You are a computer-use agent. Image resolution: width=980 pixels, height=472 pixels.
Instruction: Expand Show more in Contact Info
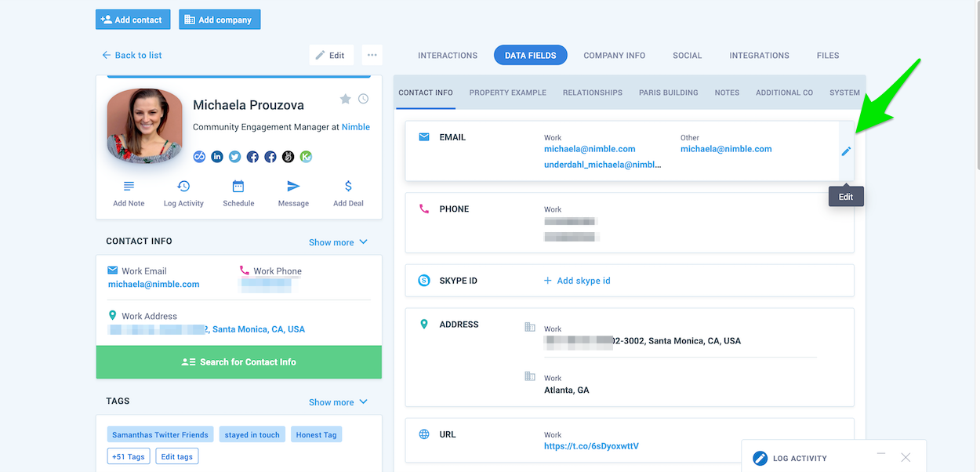[x=332, y=242]
